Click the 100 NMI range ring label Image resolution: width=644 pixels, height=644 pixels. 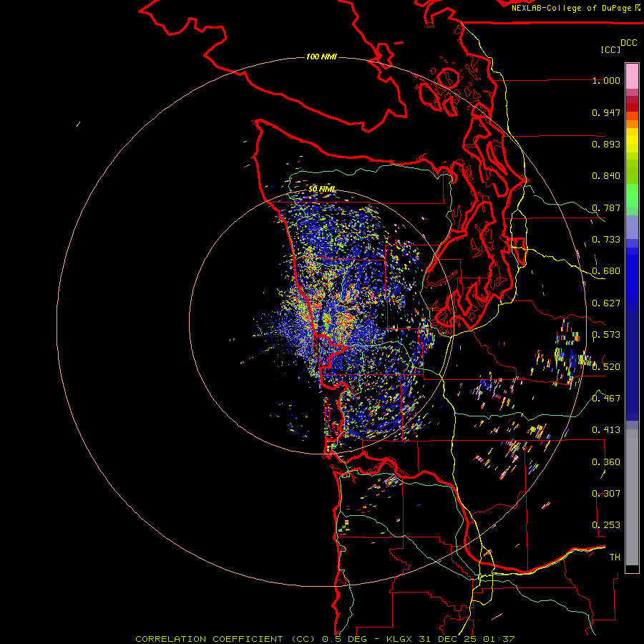pyautogui.click(x=321, y=57)
